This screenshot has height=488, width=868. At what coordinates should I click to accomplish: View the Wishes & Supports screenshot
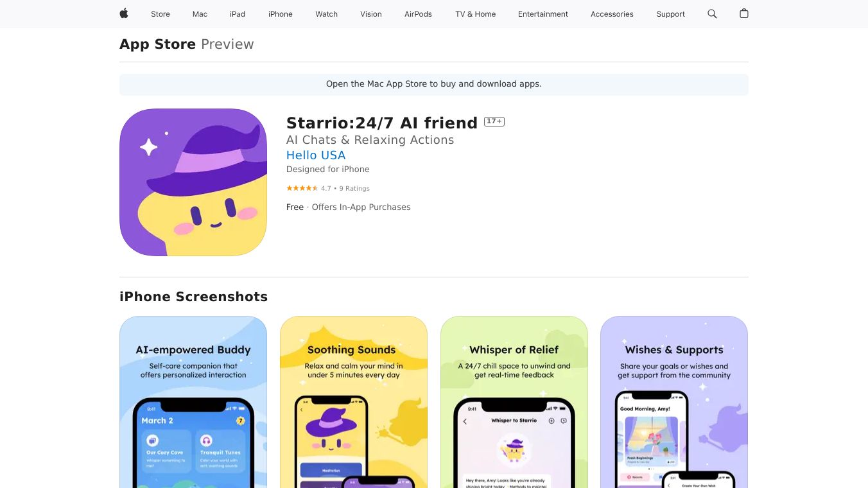pyautogui.click(x=674, y=402)
